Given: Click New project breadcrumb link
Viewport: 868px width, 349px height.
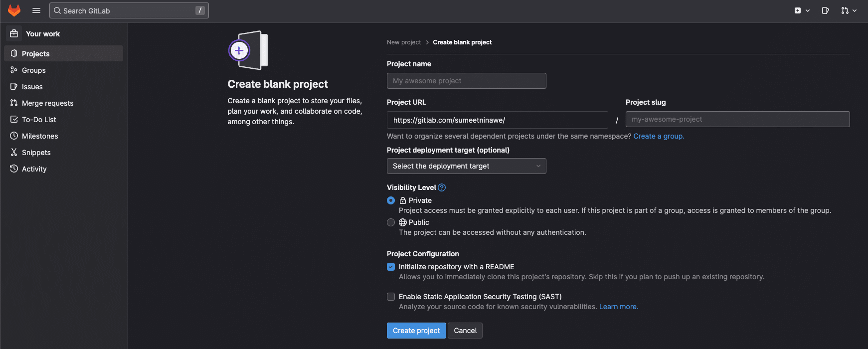Looking at the screenshot, I should point(404,42).
